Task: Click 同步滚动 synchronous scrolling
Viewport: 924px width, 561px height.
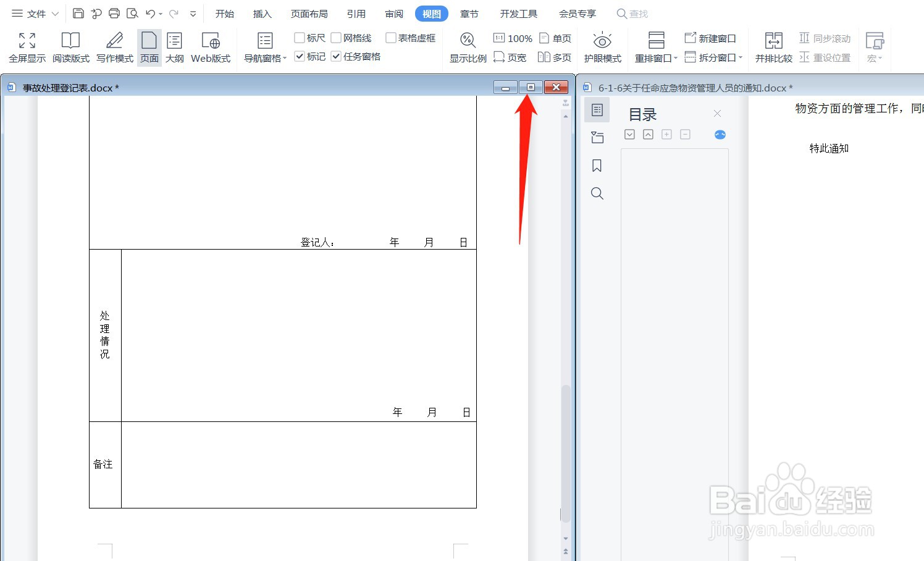Action: pyautogui.click(x=825, y=38)
